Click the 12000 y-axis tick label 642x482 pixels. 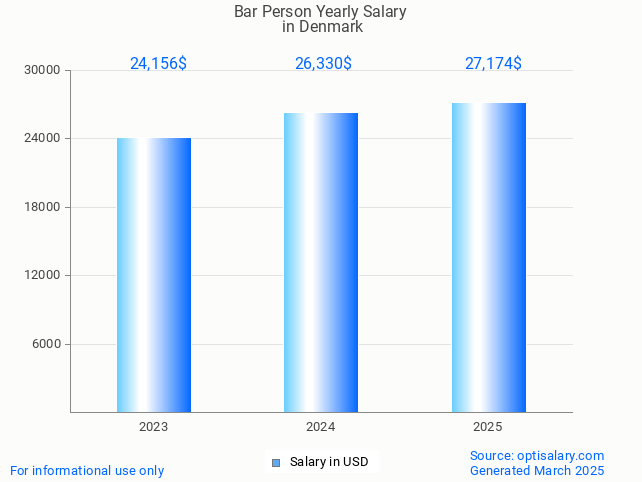[43, 276]
